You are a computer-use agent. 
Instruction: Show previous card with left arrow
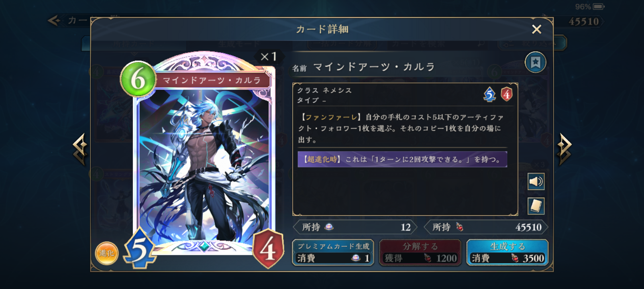[x=80, y=149]
